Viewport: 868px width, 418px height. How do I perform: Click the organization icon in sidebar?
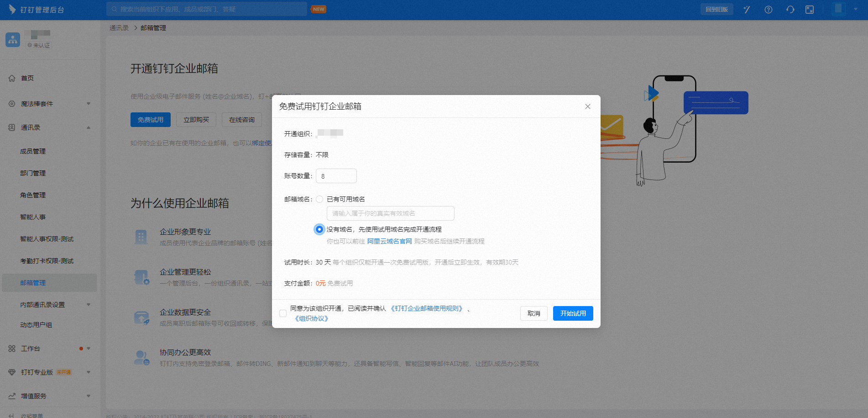point(13,40)
